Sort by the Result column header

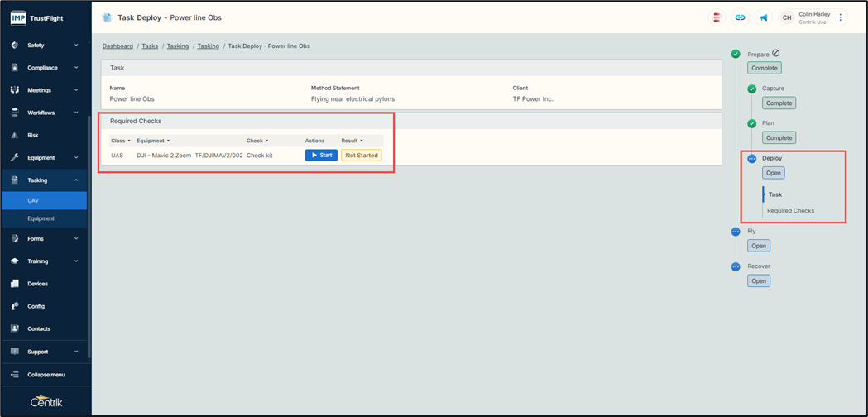pos(352,141)
